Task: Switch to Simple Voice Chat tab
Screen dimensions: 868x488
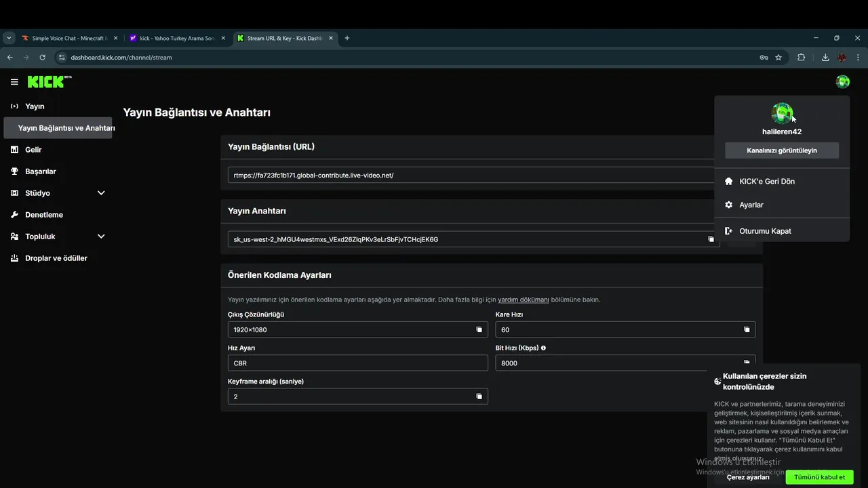Action: [69, 39]
